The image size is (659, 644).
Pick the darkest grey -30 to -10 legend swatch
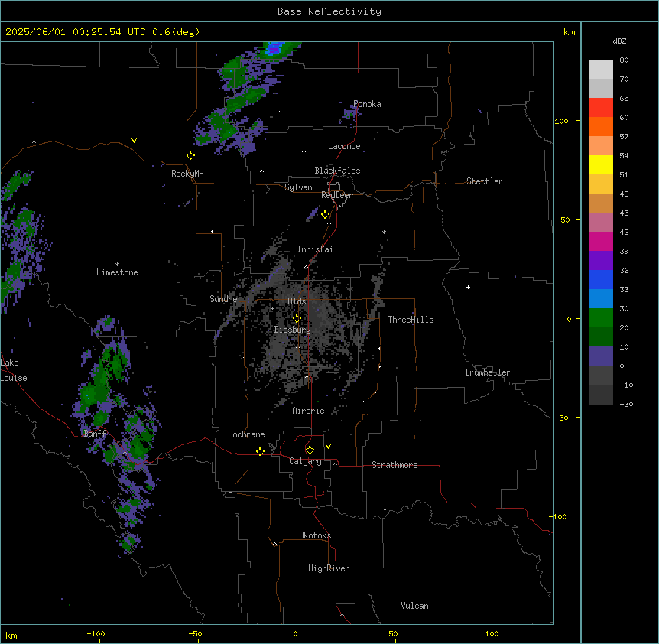[x=601, y=395]
